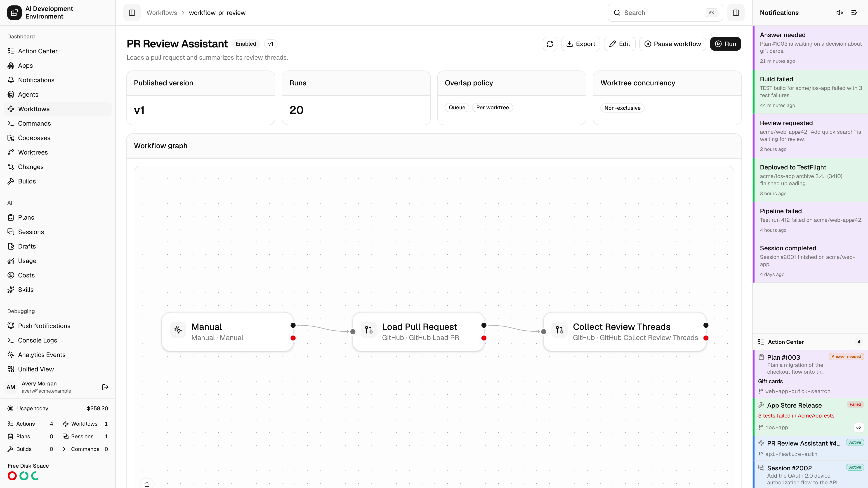Click the Workflows 1 counter
The image size is (868, 488).
(85, 424)
